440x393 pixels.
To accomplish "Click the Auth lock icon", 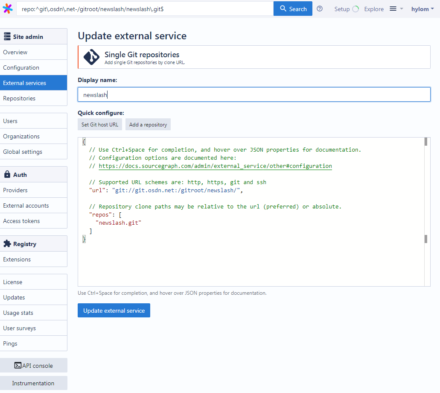I will coord(7,174).
